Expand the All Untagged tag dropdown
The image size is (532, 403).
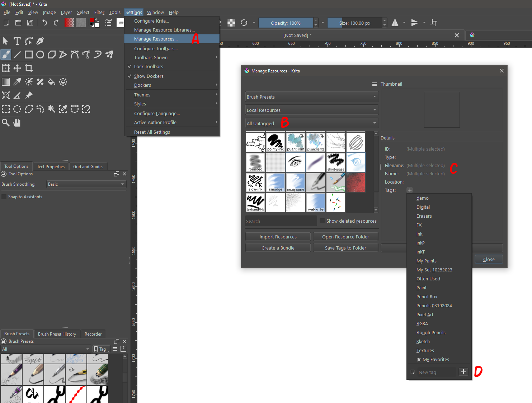point(311,123)
